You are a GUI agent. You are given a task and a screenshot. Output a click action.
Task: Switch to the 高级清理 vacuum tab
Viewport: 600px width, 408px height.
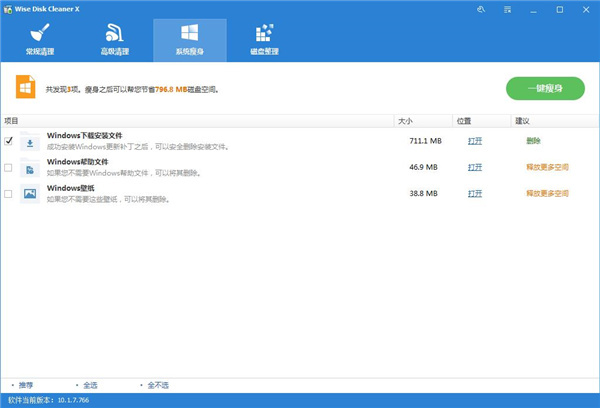(x=115, y=40)
